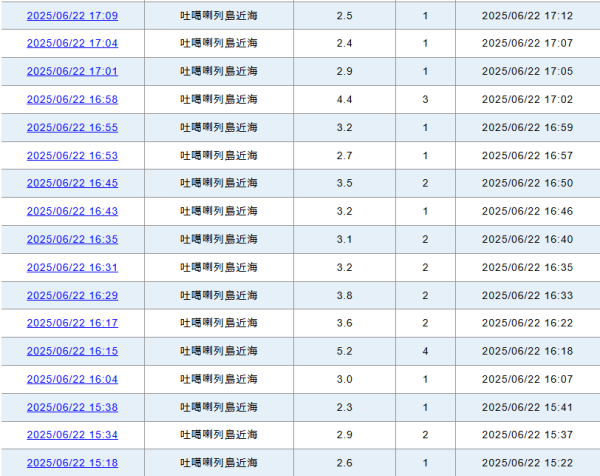The height and width of the screenshot is (476, 600).
Task: Click the announcement time 2025/06/22 16:18
Action: [527, 351]
